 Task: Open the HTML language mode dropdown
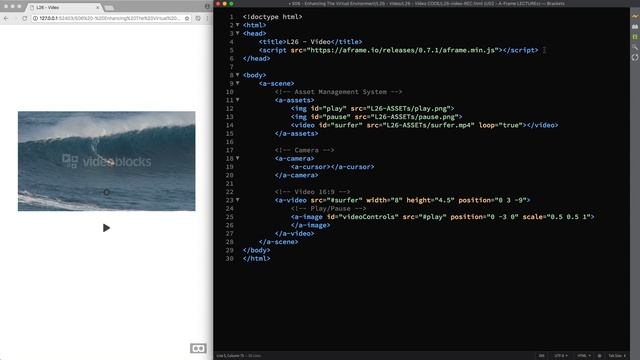click(584, 356)
